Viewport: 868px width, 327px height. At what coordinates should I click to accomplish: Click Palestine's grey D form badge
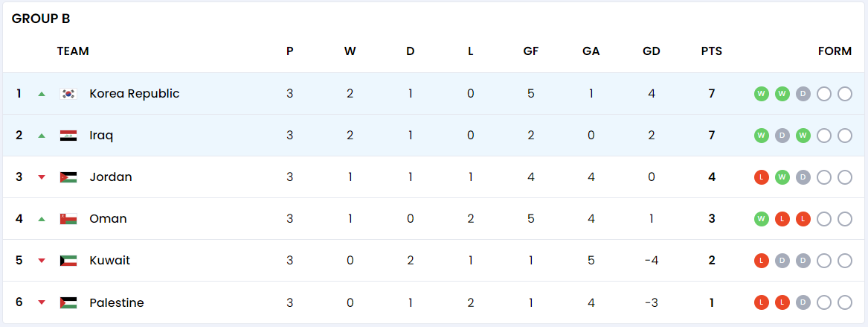803,302
